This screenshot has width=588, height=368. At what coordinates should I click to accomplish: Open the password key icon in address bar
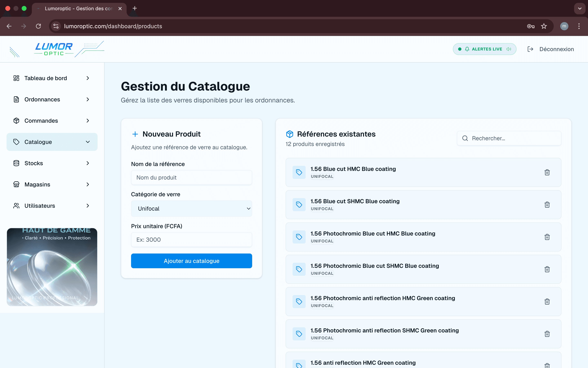click(x=531, y=26)
